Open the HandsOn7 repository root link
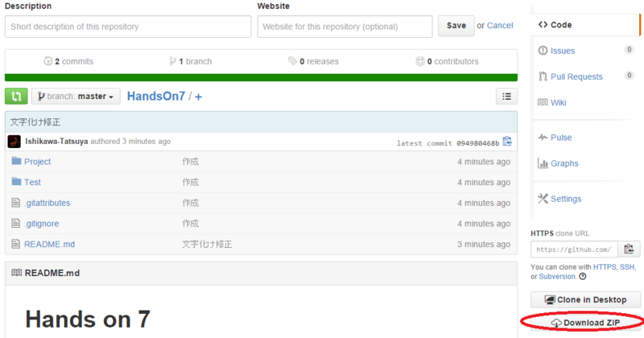This screenshot has width=644, height=338. point(156,96)
